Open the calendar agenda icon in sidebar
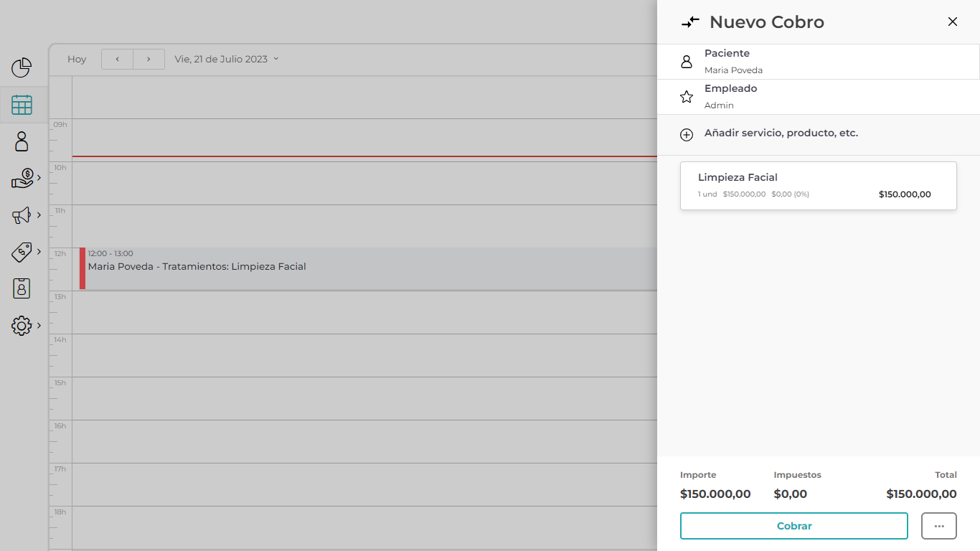The height and width of the screenshot is (551, 980). [22, 105]
